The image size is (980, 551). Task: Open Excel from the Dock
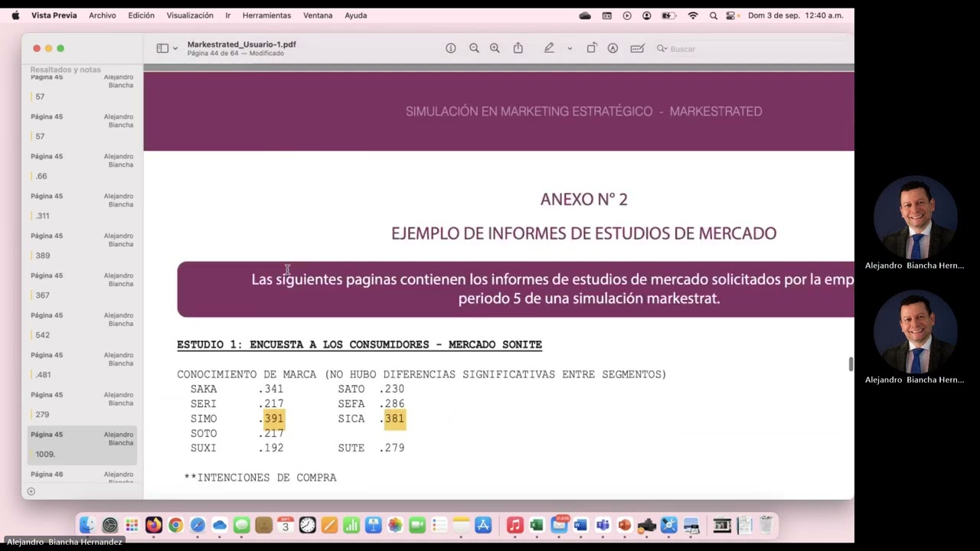tap(536, 525)
